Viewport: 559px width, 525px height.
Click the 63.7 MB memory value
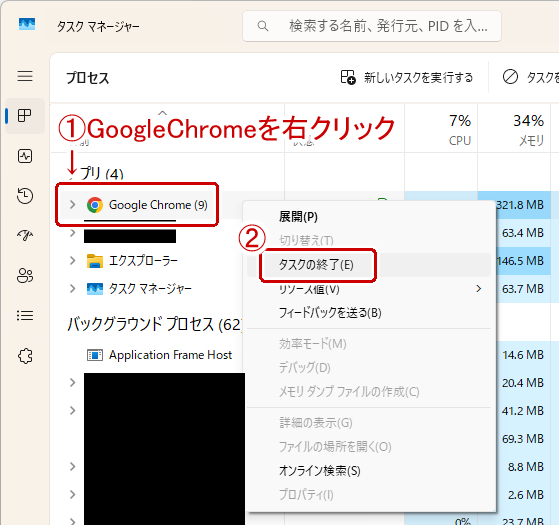click(523, 288)
